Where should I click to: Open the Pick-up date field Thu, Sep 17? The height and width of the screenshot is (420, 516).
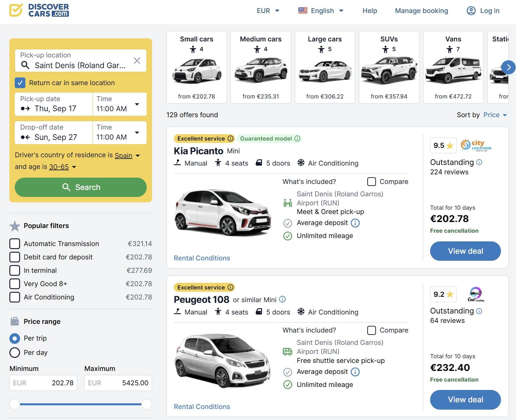pyautogui.click(x=54, y=104)
